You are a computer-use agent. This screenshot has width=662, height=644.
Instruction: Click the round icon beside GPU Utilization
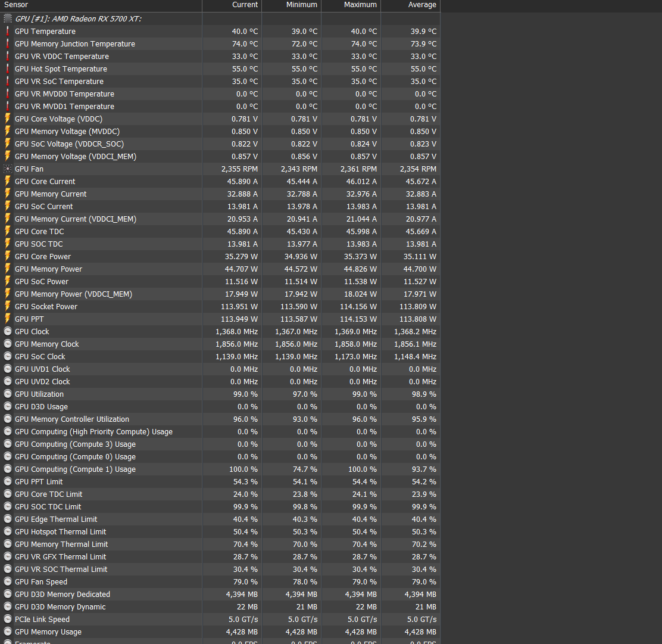click(8, 394)
